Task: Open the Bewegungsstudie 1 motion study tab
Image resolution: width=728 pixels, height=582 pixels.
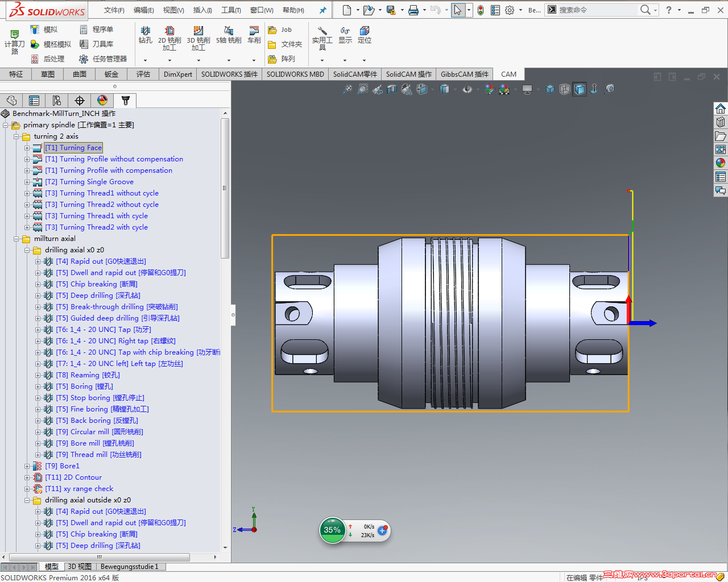Action: click(130, 567)
